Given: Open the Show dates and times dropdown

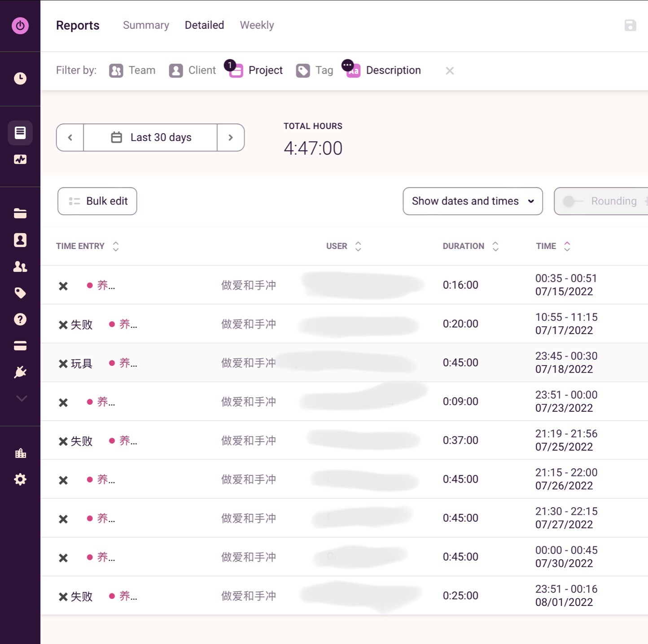Looking at the screenshot, I should (473, 201).
